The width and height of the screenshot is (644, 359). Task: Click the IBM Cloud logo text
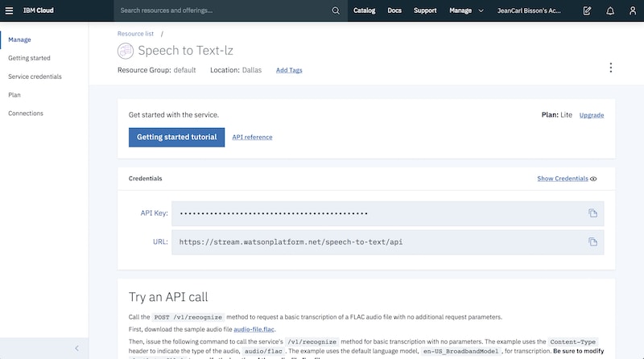(38, 10)
